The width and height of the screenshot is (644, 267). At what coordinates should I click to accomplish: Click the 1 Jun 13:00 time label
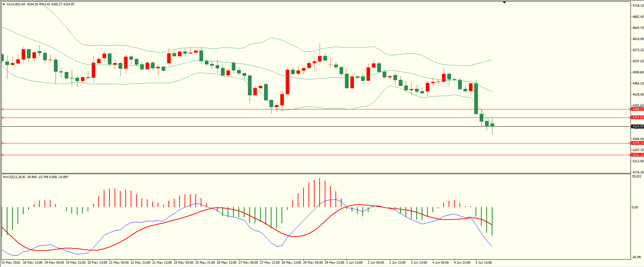tap(354, 262)
